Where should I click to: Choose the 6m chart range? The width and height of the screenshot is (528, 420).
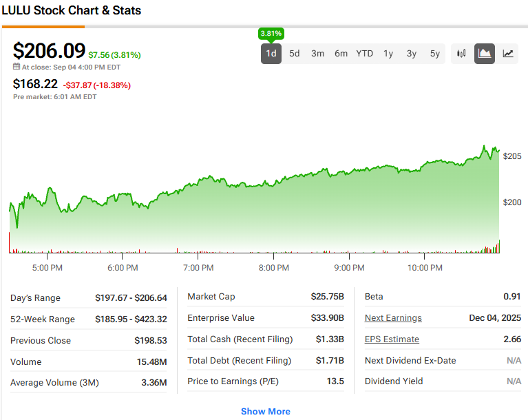point(341,54)
